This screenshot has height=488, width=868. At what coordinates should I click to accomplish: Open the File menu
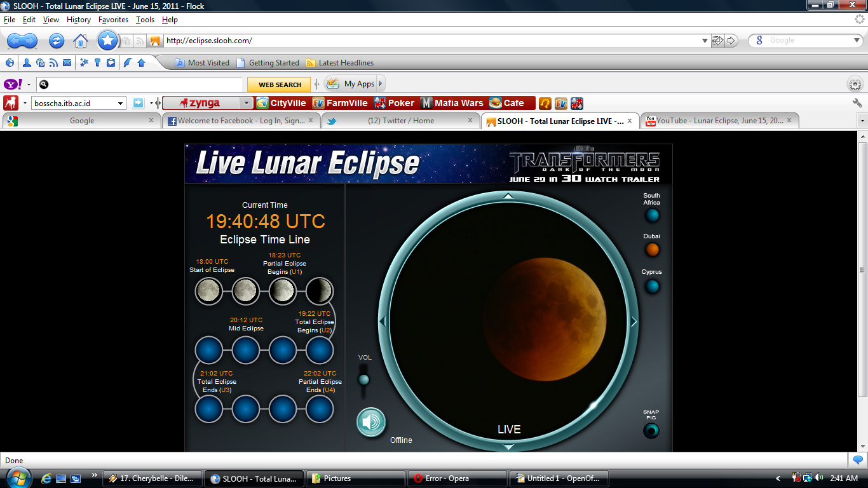click(x=10, y=20)
